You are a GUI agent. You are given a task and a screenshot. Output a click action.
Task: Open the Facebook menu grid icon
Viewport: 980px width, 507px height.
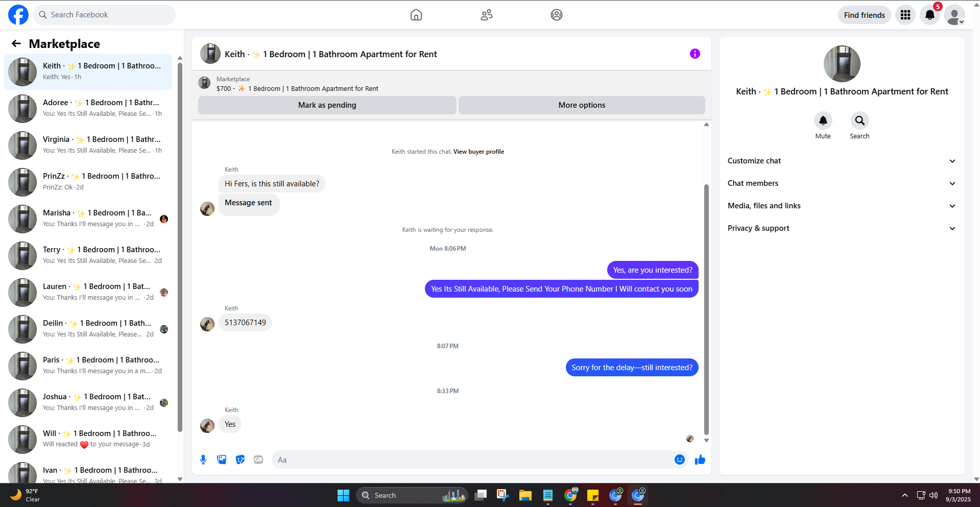point(905,15)
